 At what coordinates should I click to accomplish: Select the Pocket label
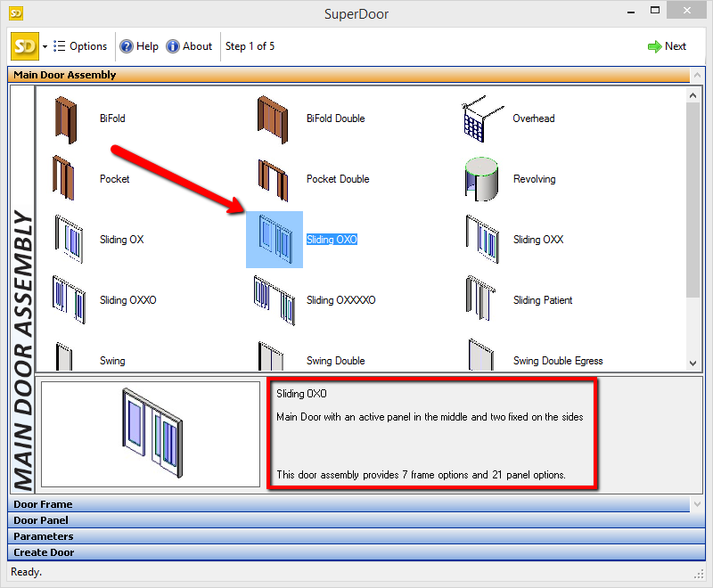(115, 178)
